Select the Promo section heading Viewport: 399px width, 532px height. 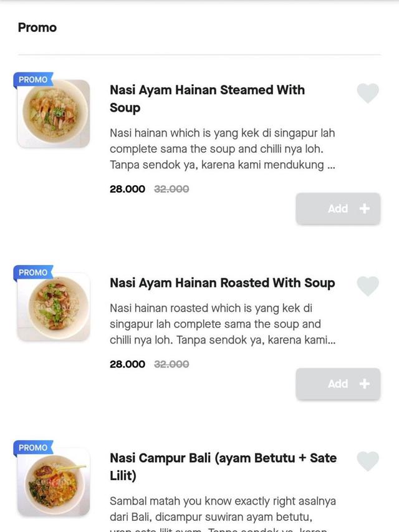tap(36, 27)
